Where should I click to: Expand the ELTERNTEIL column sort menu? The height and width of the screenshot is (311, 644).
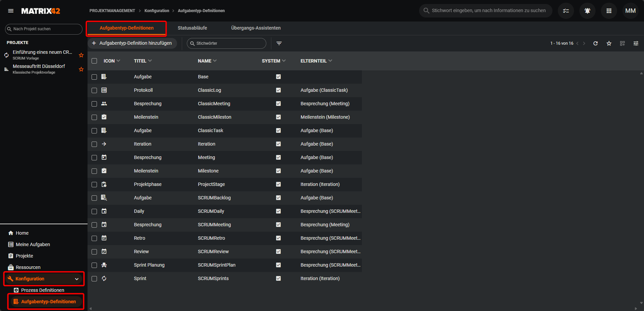[x=330, y=61]
